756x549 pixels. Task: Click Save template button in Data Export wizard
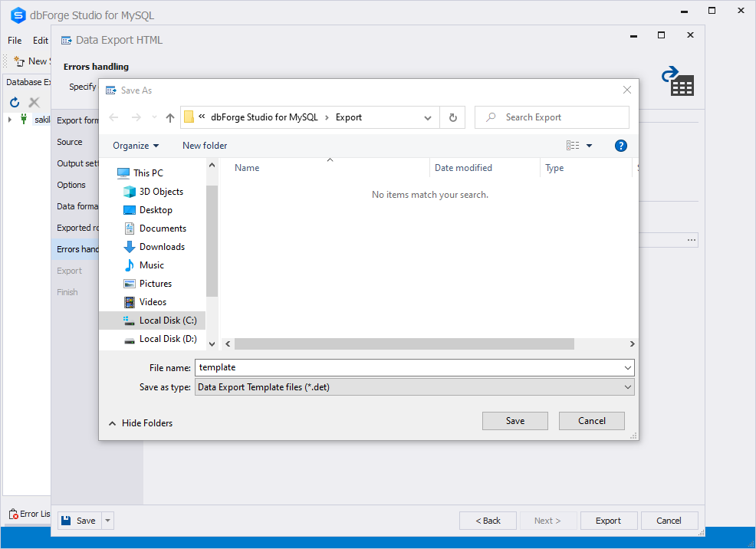click(80, 521)
